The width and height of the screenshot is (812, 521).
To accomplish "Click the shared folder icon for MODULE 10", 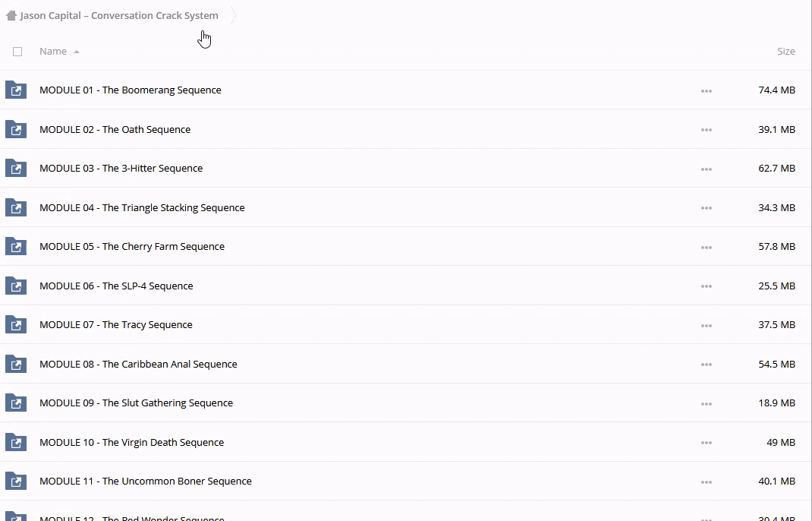I will [x=16, y=443].
